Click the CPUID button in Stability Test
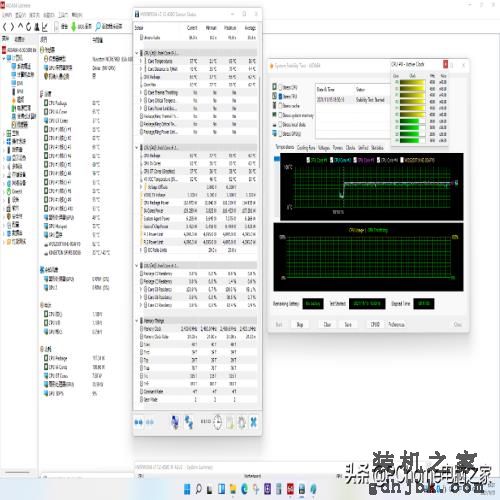The height and width of the screenshot is (500, 500). (x=375, y=324)
